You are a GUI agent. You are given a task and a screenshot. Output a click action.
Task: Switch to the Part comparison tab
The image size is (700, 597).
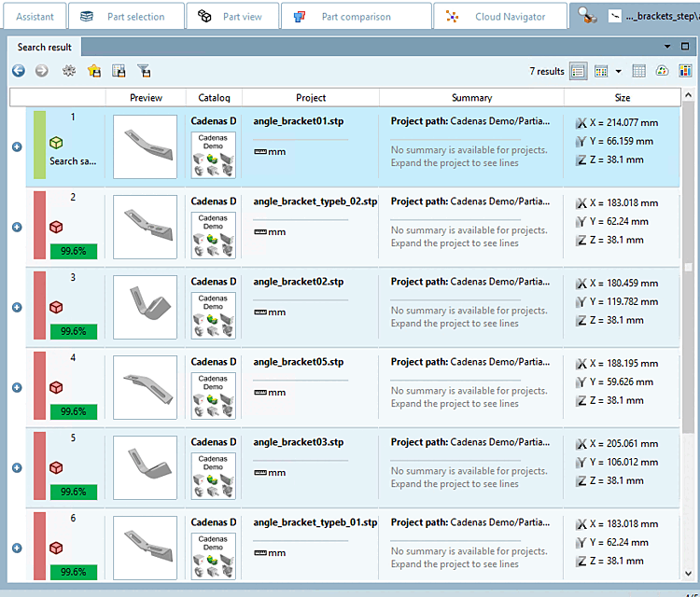pos(355,16)
